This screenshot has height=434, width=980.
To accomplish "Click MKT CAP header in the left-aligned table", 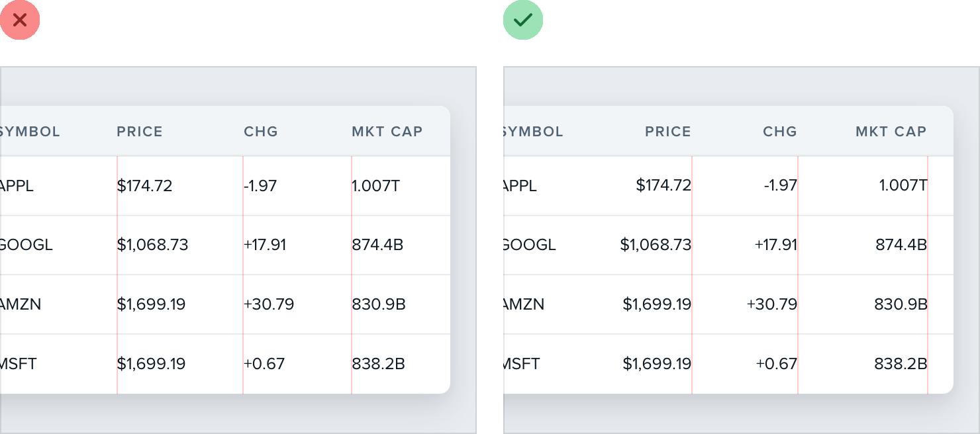I will (x=387, y=132).
